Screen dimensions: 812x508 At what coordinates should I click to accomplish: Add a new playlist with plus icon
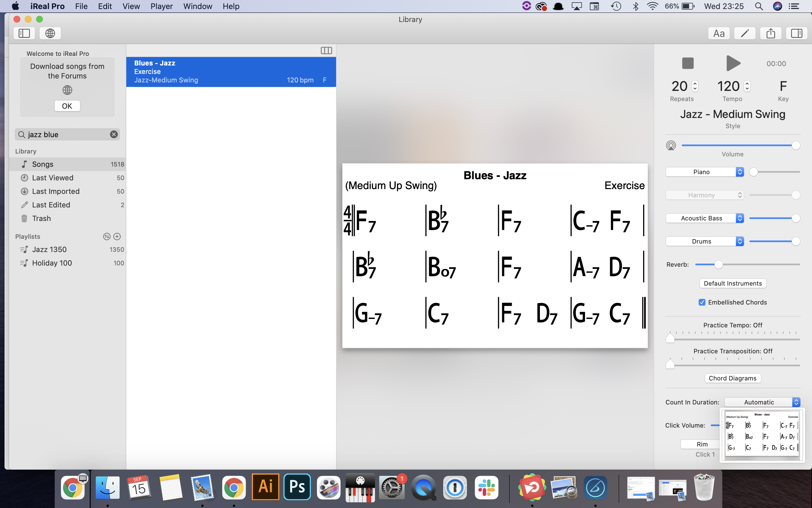(x=117, y=237)
